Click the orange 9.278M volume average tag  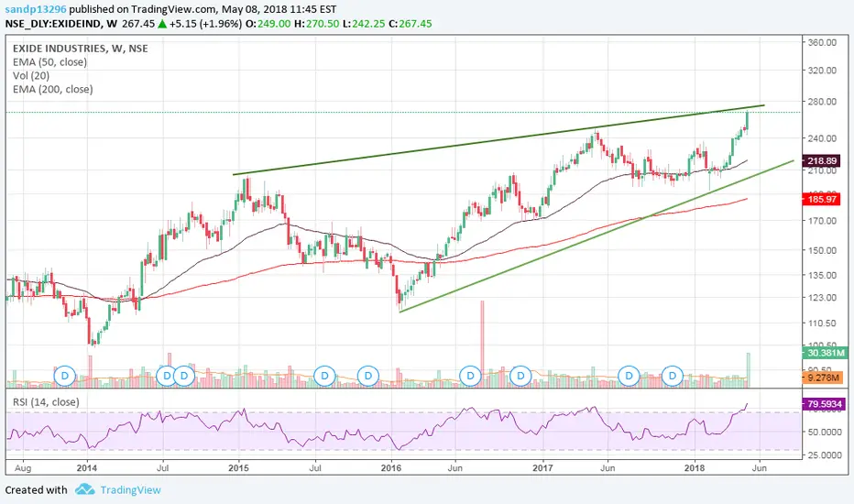coord(823,377)
